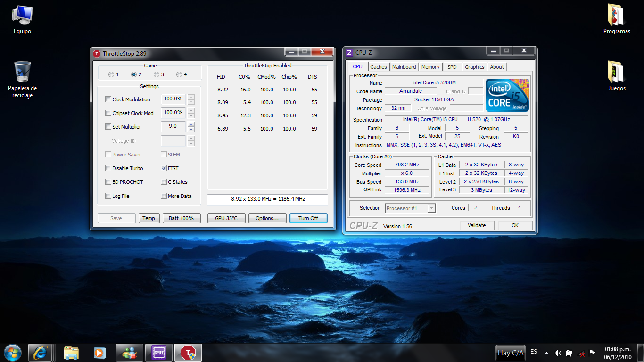Image resolution: width=644 pixels, height=362 pixels.
Task: Click the volume speaker tray icon
Action: (558, 353)
